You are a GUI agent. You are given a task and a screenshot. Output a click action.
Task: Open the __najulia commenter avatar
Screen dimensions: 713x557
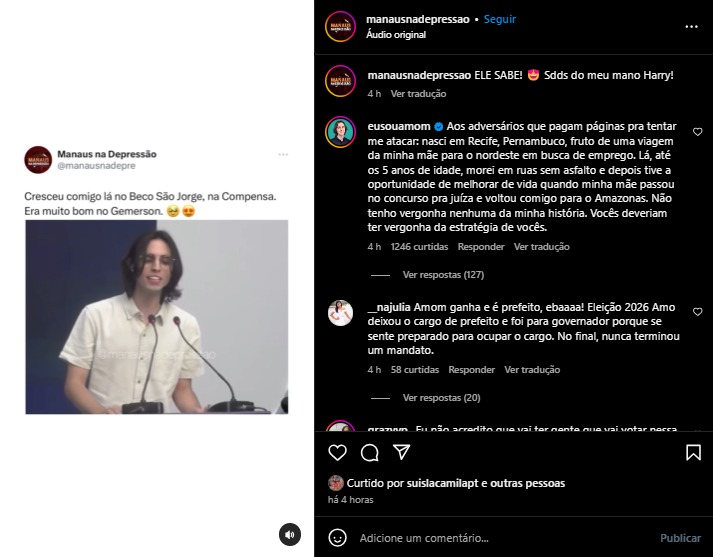341,313
